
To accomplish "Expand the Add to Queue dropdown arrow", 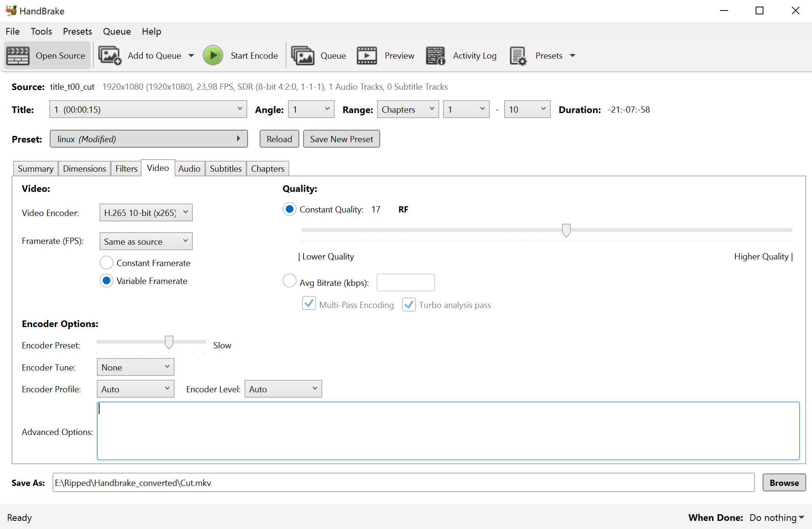I will point(191,56).
